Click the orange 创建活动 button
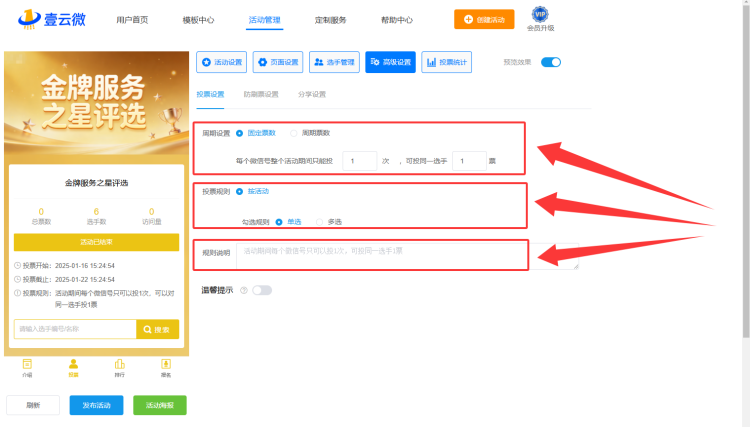The height and width of the screenshot is (427, 750). 484,20
